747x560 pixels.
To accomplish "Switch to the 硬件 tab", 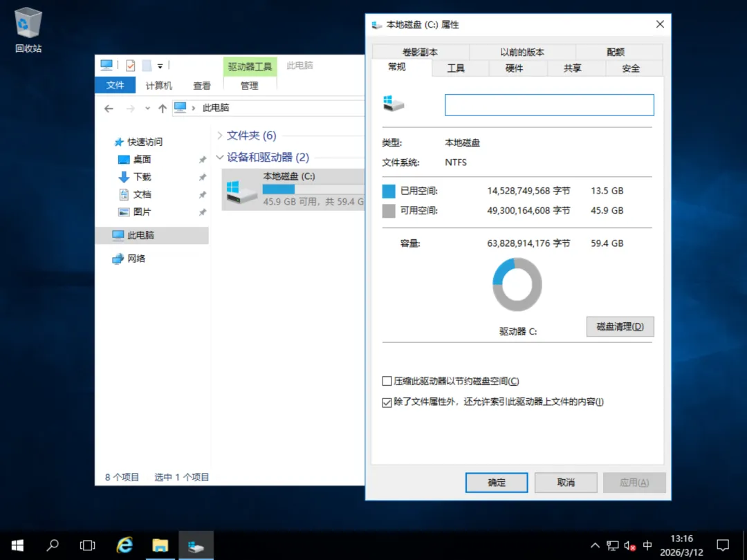I will coord(514,68).
